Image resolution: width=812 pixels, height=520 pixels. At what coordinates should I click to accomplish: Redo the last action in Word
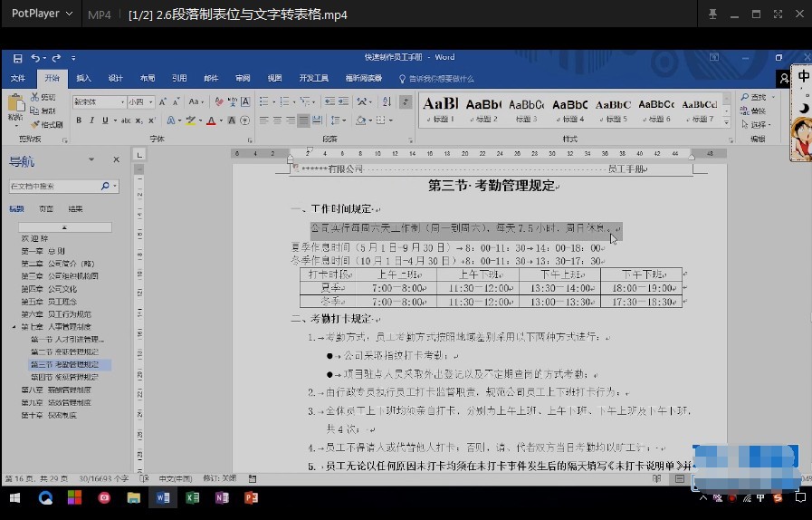[56, 58]
